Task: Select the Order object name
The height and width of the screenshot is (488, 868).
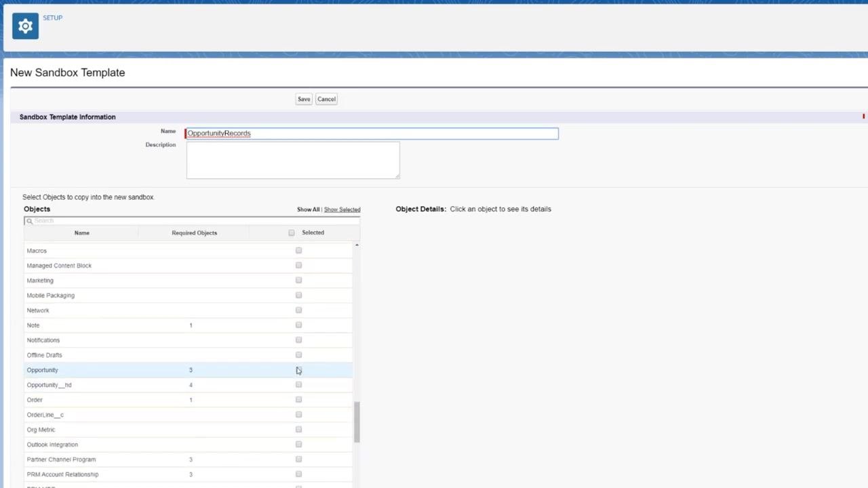Action: pyautogui.click(x=35, y=400)
